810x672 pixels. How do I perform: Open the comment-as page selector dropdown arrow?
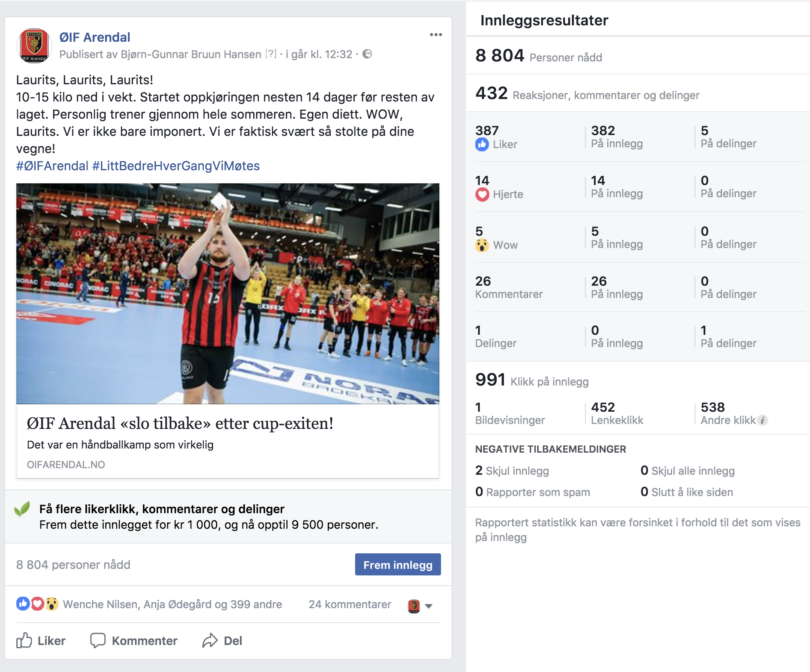(x=429, y=606)
